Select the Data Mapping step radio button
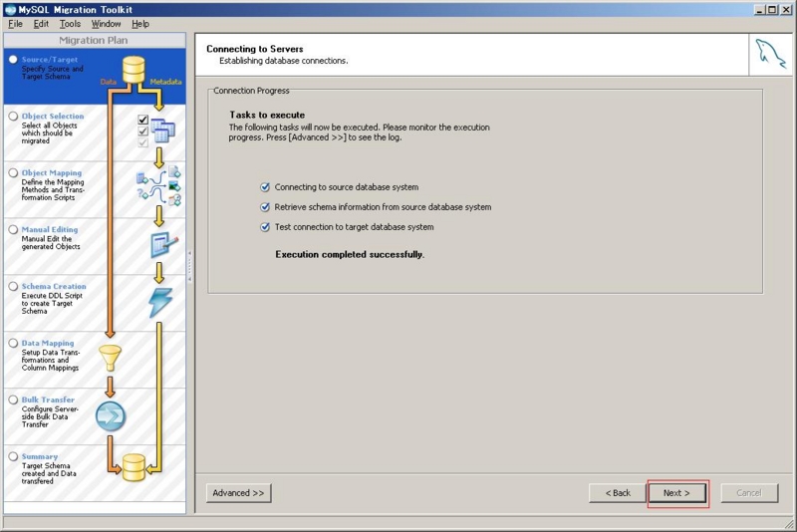 (x=13, y=344)
